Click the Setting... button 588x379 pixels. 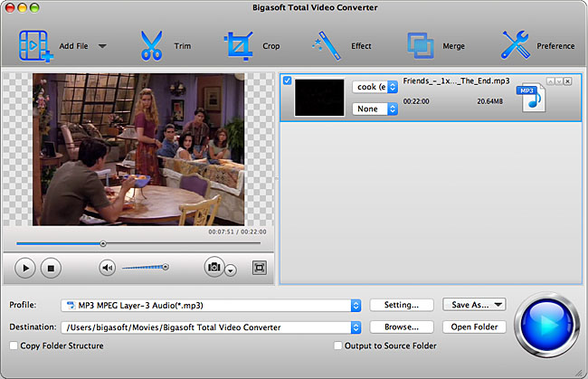coord(402,305)
